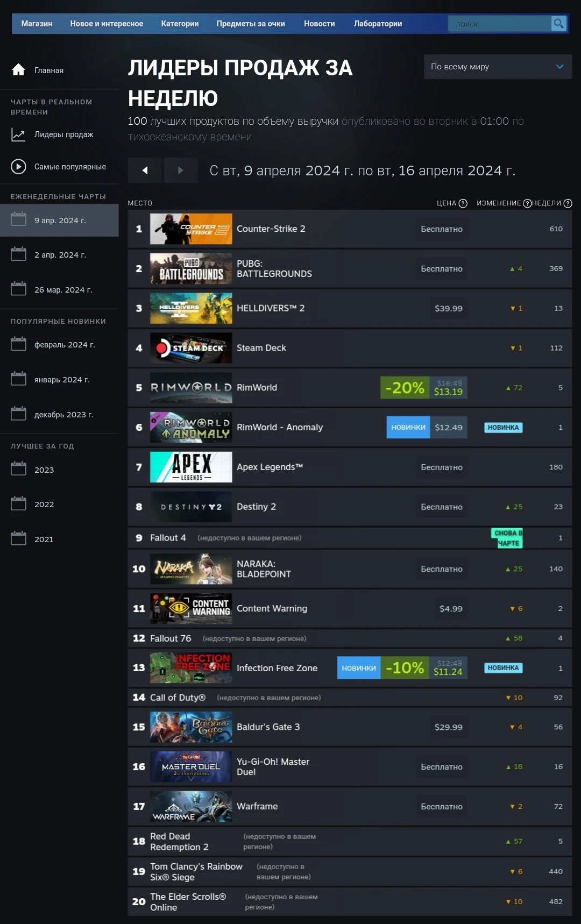Image resolution: width=581 pixels, height=924 pixels.
Task: Open the Лидеры продаж realtime chart
Action: (x=63, y=134)
